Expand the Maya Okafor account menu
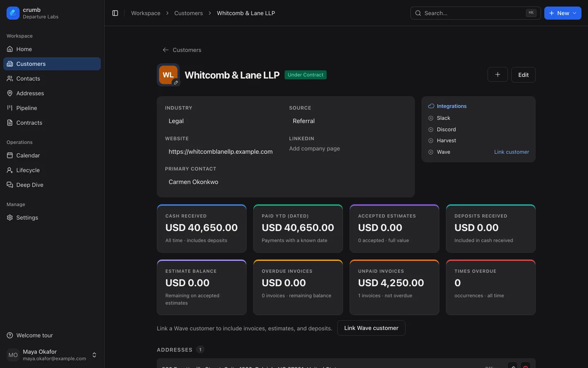Screen dimensions: 588x368 point(52,355)
